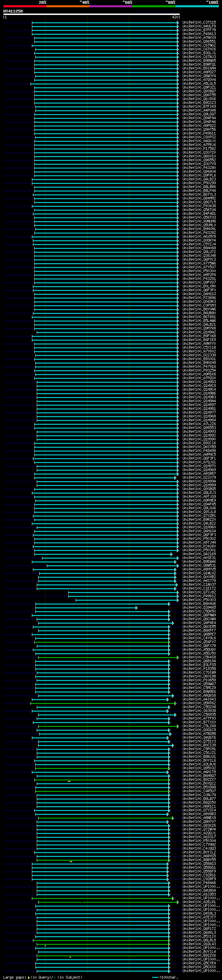Open hit UniRef100_P49613

(199, 34)
